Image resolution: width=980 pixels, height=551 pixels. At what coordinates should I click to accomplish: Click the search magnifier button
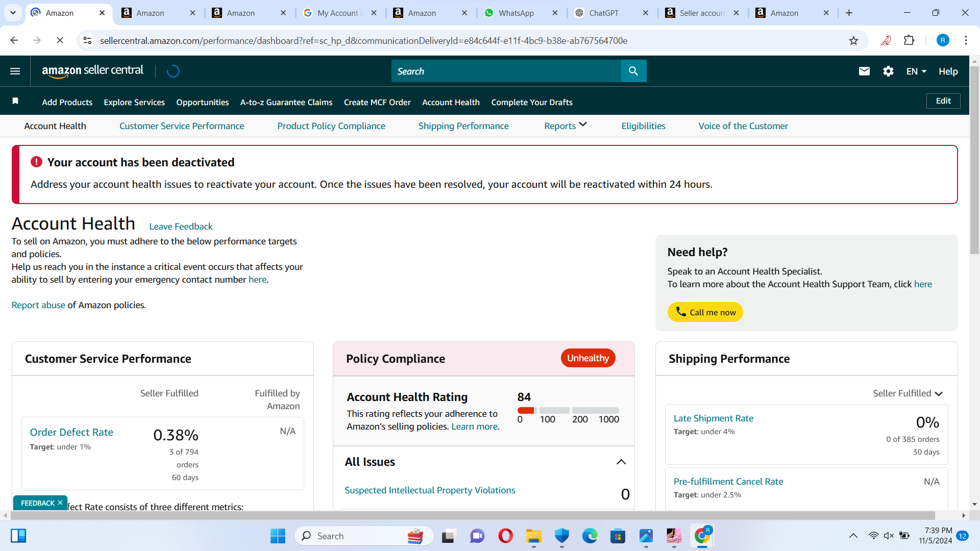(633, 71)
